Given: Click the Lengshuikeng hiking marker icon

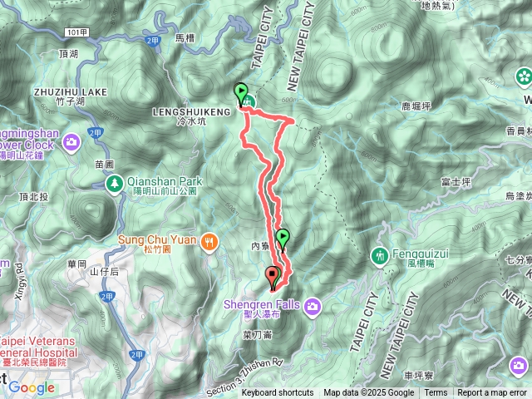Looking at the screenshot, I should point(250,101).
